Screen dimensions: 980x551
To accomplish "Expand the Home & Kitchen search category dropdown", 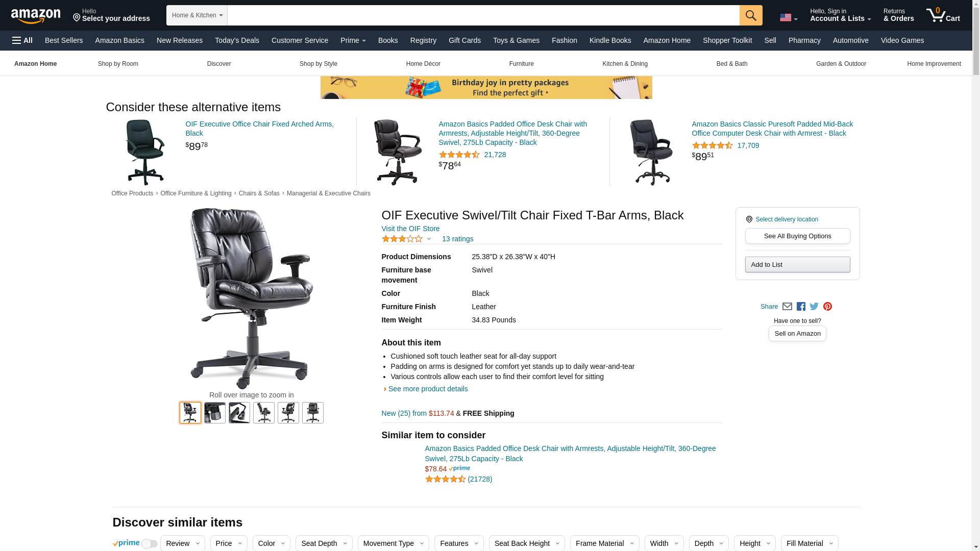I will point(197,15).
